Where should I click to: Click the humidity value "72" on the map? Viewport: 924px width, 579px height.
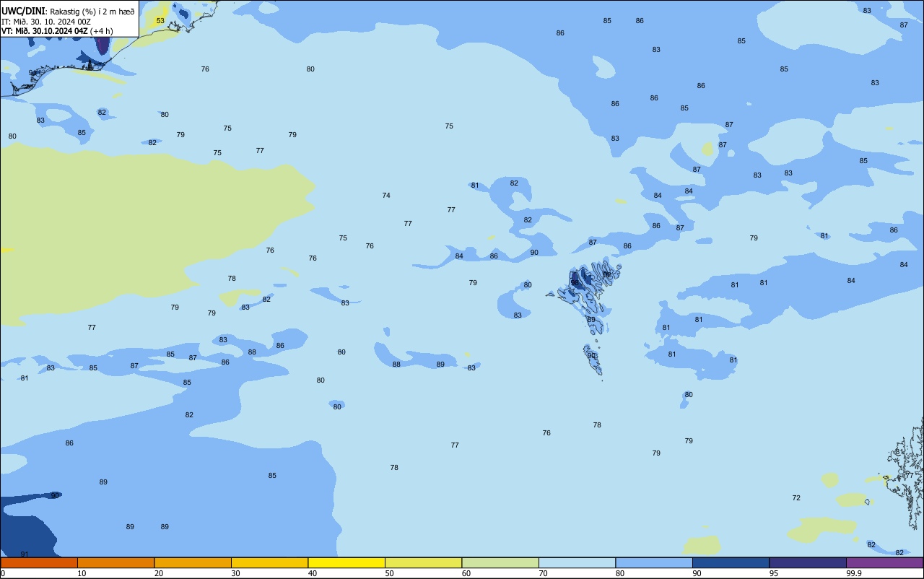pos(796,498)
